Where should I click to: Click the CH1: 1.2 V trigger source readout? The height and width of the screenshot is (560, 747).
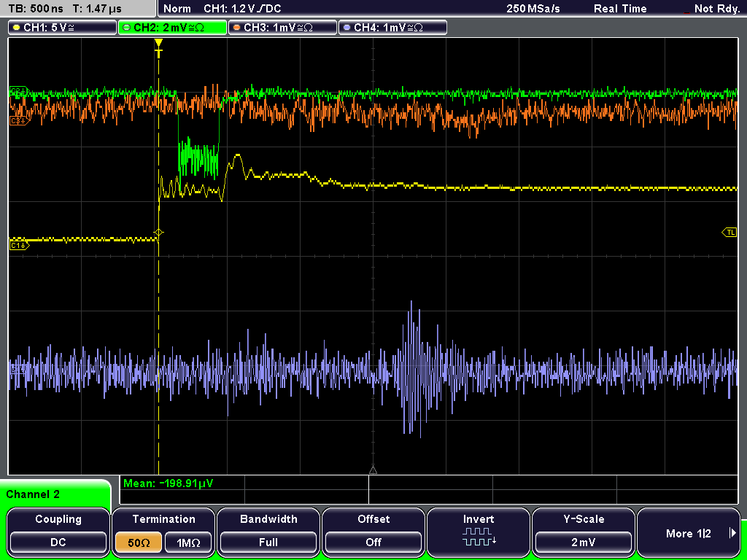pyautogui.click(x=242, y=9)
